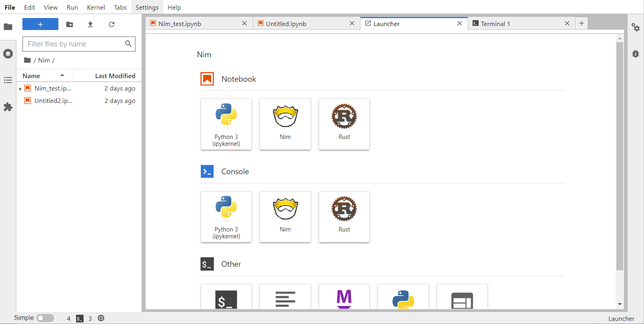Launch a Rust notebook
The height and width of the screenshot is (324, 644).
point(344,124)
